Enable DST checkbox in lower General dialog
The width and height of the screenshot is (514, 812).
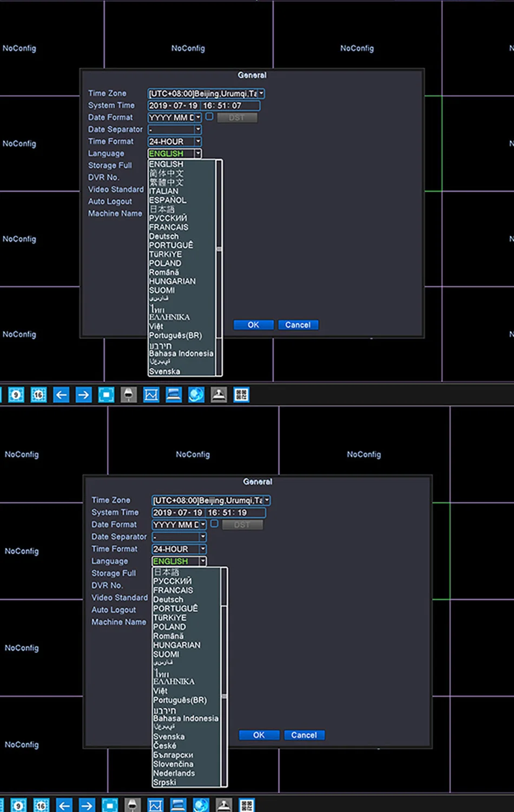tap(214, 523)
